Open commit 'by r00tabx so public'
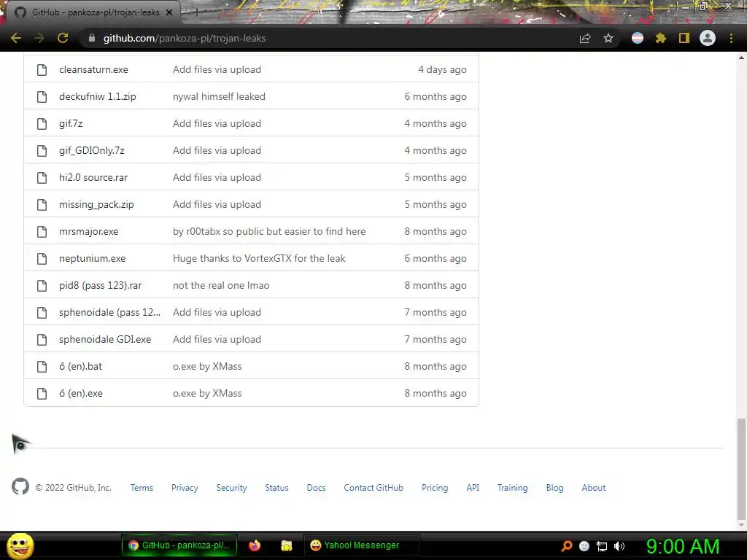Screen dimensions: 747x560 [269, 231]
